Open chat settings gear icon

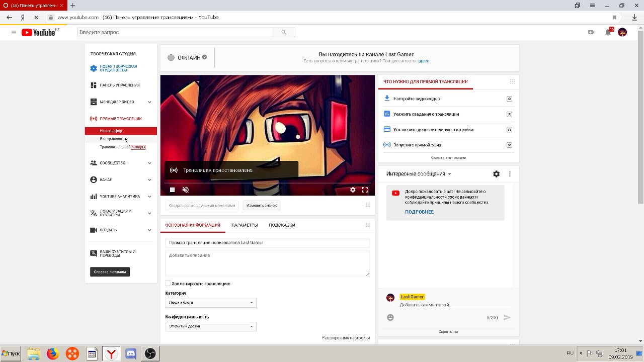pyautogui.click(x=496, y=174)
